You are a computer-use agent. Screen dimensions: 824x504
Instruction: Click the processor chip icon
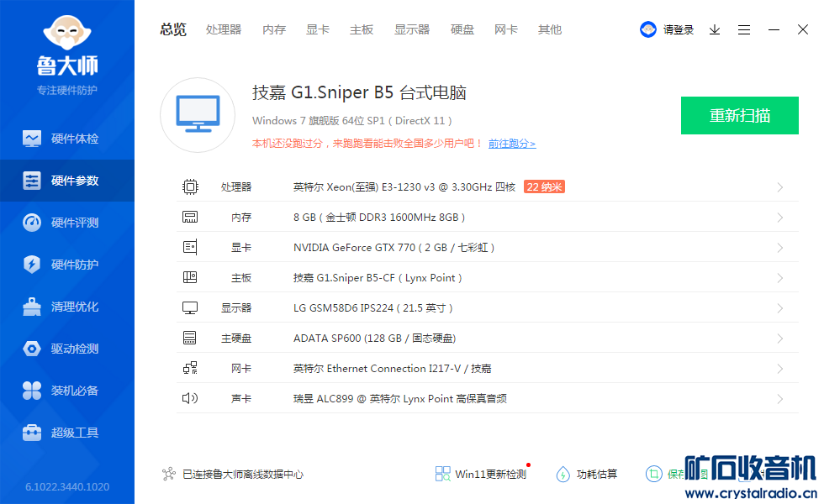click(190, 186)
